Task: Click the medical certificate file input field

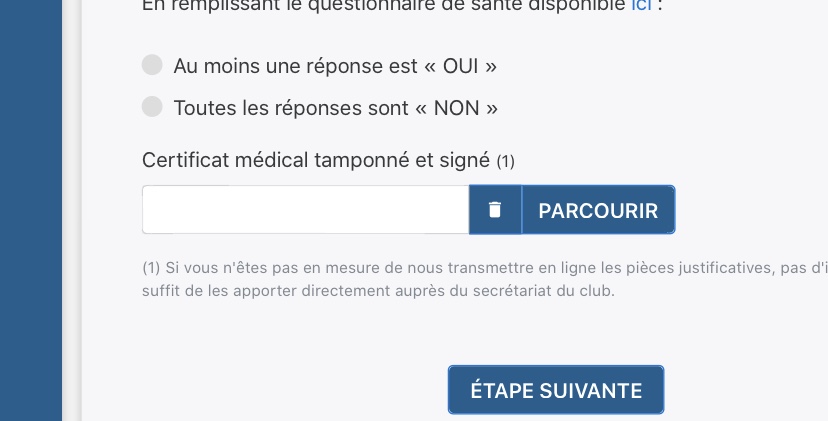Action: (x=305, y=210)
